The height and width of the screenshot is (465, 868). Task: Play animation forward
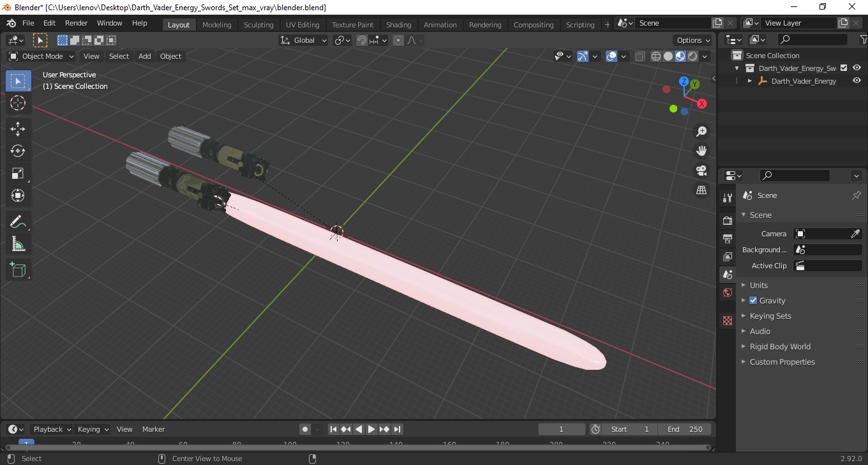pos(371,429)
